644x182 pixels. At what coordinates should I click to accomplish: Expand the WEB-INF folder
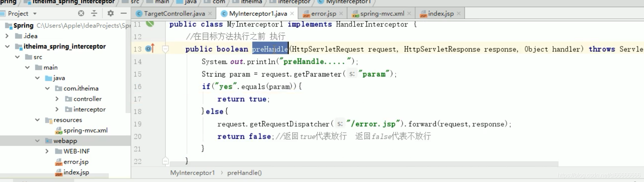(47, 151)
